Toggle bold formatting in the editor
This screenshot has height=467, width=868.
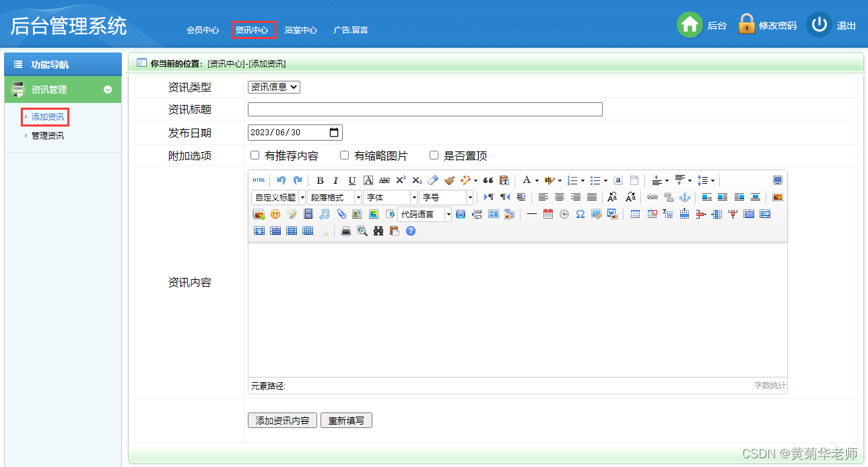coord(320,180)
